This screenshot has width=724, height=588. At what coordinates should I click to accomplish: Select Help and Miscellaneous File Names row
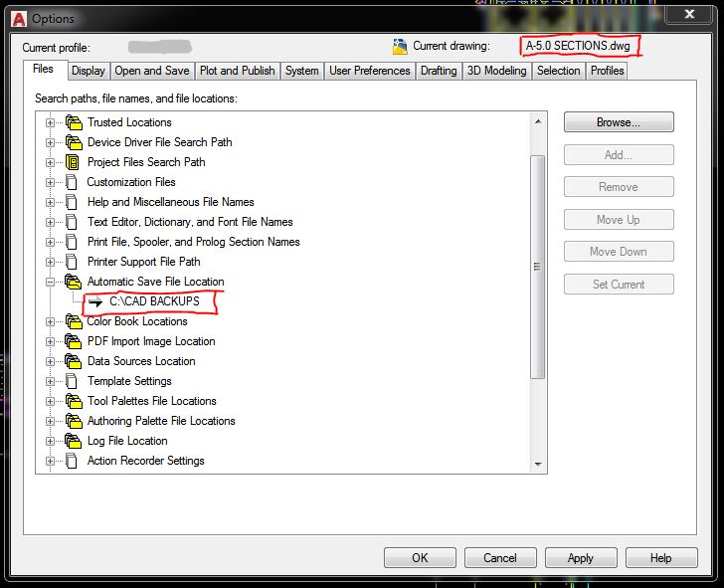(171, 202)
